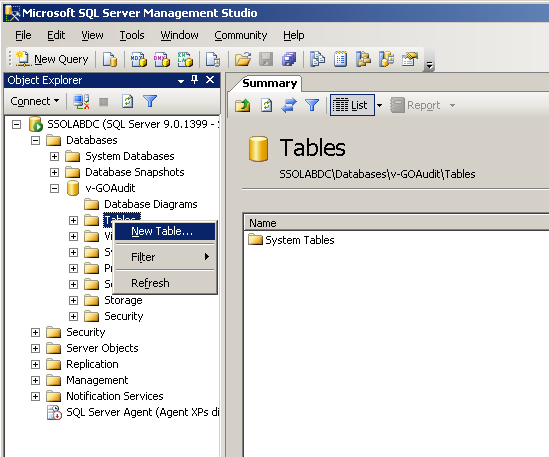The image size is (549, 457).
Task: Open the Object Explorer window position dropdown
Action: click(x=181, y=81)
